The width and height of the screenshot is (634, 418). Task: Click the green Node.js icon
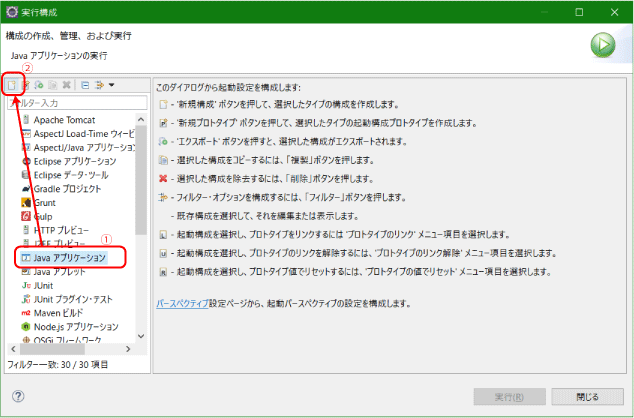[x=26, y=327]
